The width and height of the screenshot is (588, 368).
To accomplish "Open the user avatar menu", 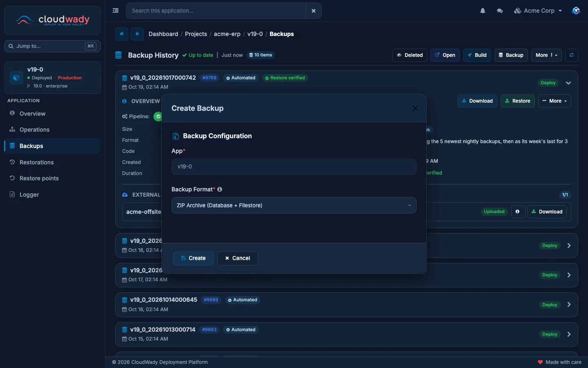I will (576, 11).
